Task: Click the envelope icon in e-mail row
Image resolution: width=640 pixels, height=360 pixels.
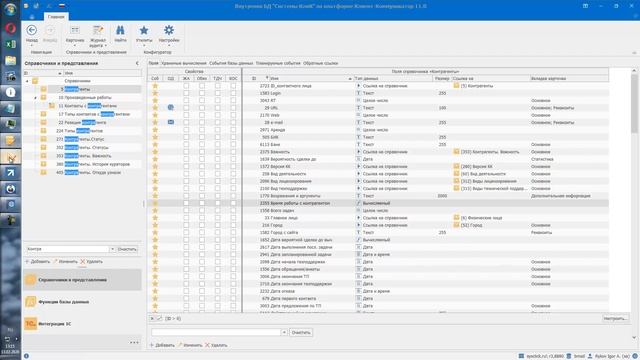Action: tap(171, 122)
